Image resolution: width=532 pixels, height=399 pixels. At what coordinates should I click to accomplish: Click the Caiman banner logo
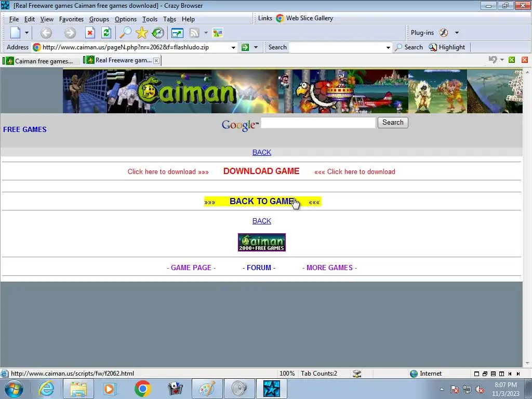coord(187,91)
